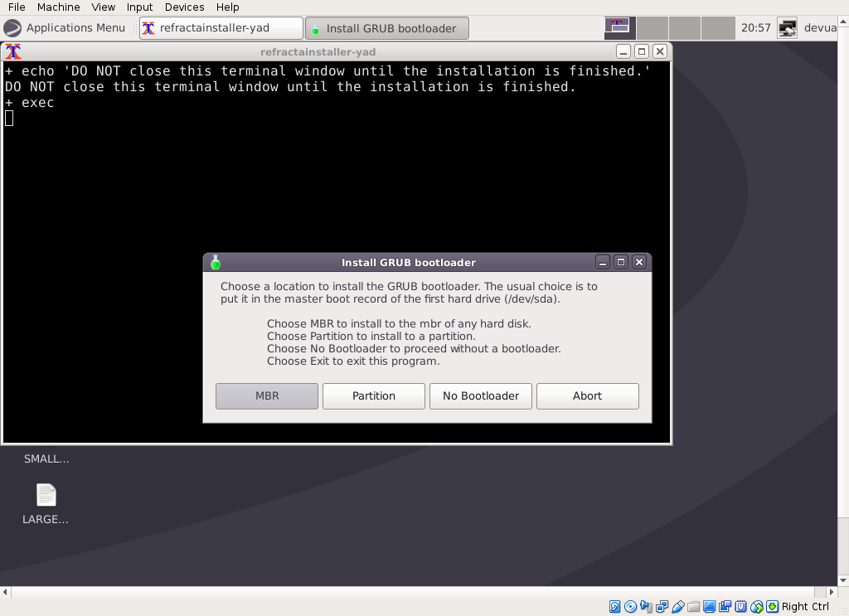
Task: Click the display status icon
Action: (710, 606)
